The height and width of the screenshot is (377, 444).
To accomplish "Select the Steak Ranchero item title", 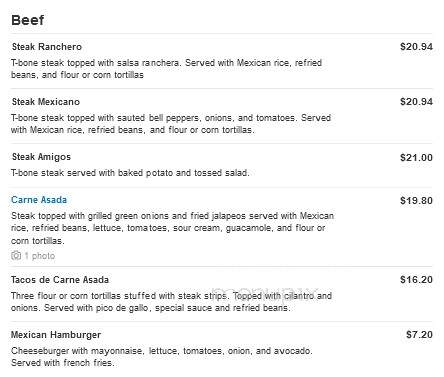I will pos(47,47).
